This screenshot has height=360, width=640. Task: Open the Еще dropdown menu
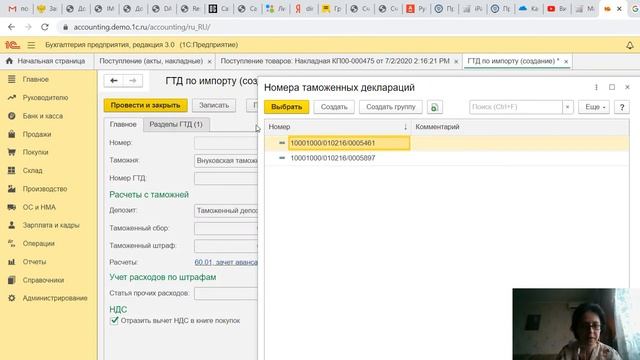click(x=594, y=107)
